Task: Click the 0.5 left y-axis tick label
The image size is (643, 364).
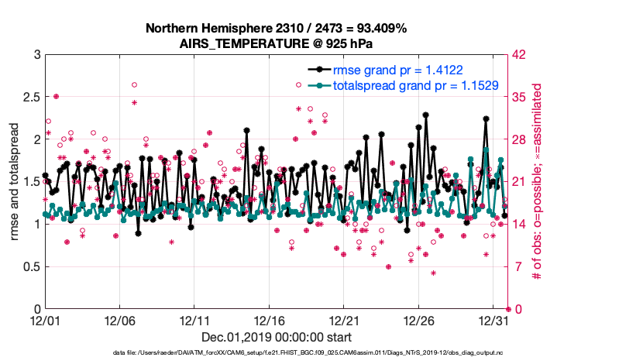Action: coord(29,267)
